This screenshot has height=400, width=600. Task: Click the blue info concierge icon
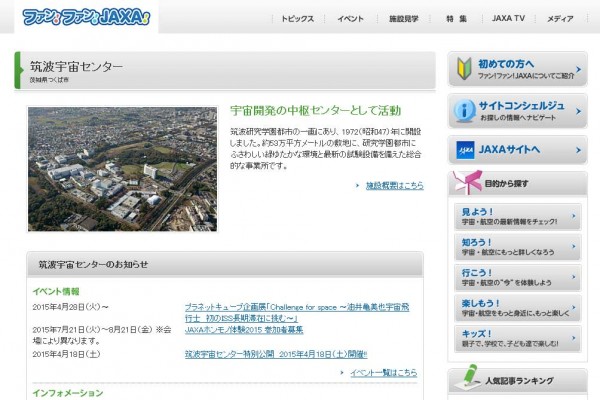tap(464, 111)
